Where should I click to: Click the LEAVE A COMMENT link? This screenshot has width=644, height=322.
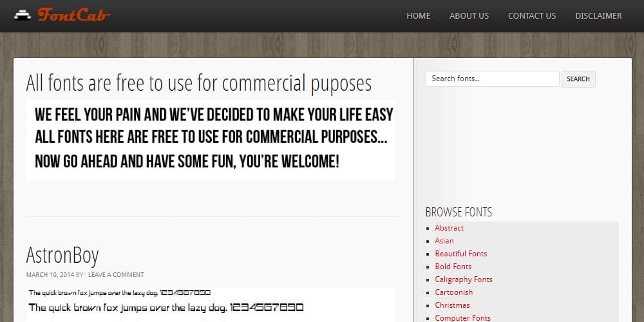pyautogui.click(x=116, y=275)
